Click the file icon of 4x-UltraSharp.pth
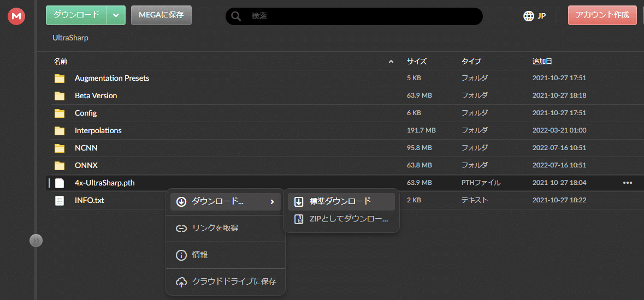 tap(60, 183)
